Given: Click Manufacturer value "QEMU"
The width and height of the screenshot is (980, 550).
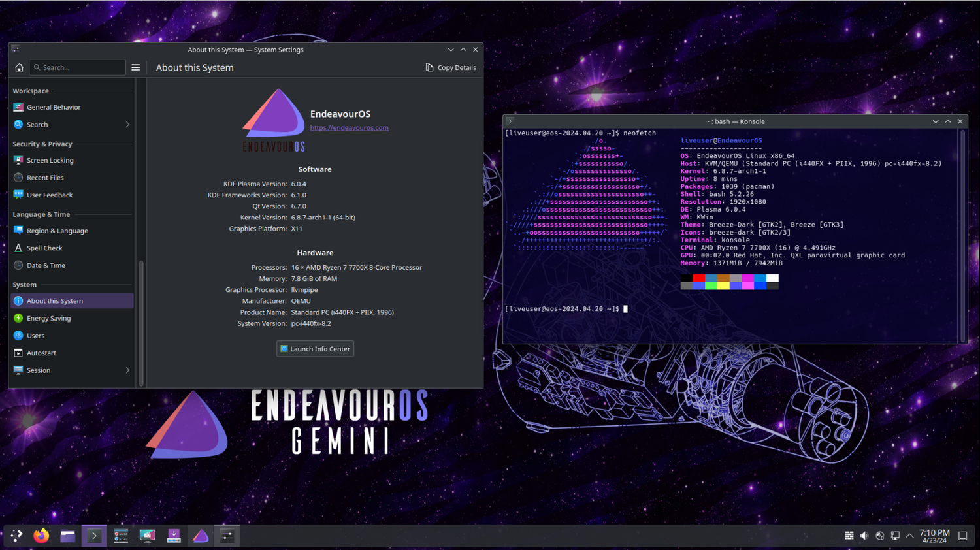Looking at the screenshot, I should 301,301.
